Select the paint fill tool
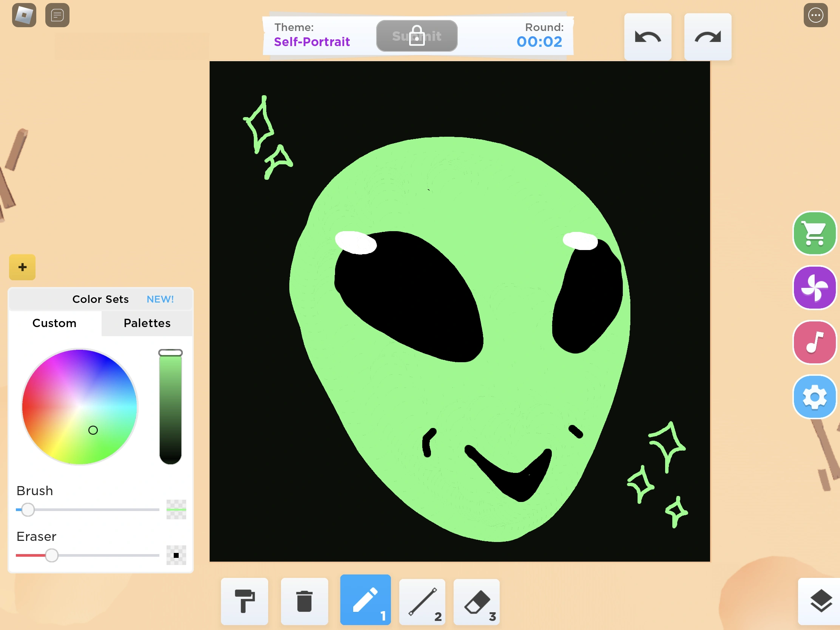840x630 pixels. (244, 601)
